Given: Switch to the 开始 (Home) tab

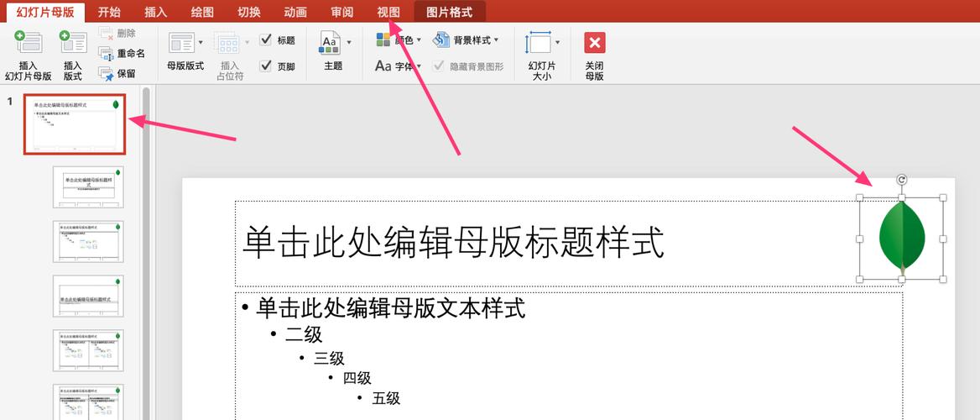Looking at the screenshot, I should (109, 12).
